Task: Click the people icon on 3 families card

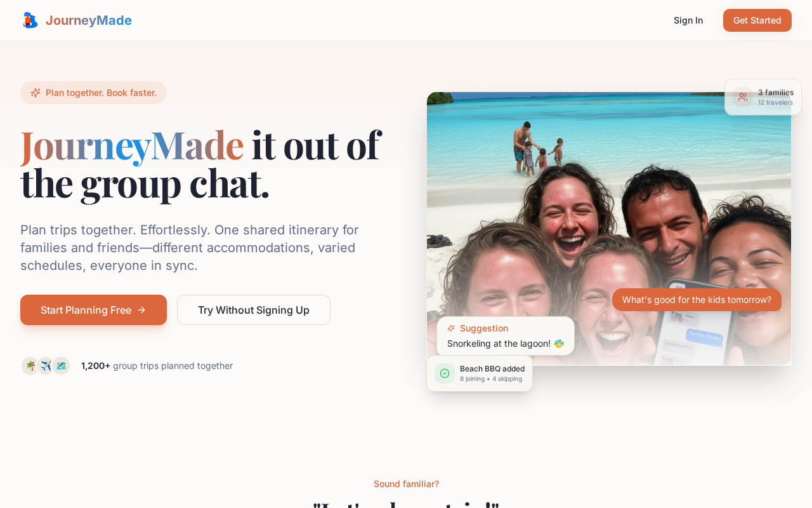Action: pyautogui.click(x=743, y=97)
